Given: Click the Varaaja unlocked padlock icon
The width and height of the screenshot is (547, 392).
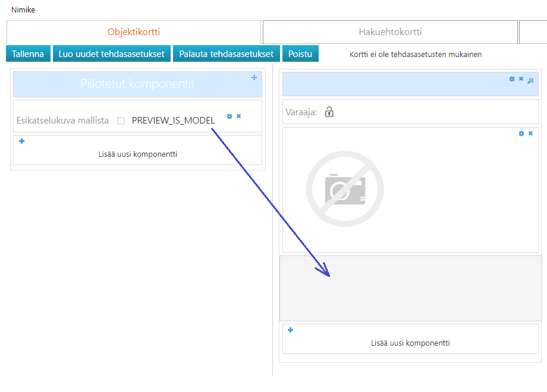Looking at the screenshot, I should 329,112.
